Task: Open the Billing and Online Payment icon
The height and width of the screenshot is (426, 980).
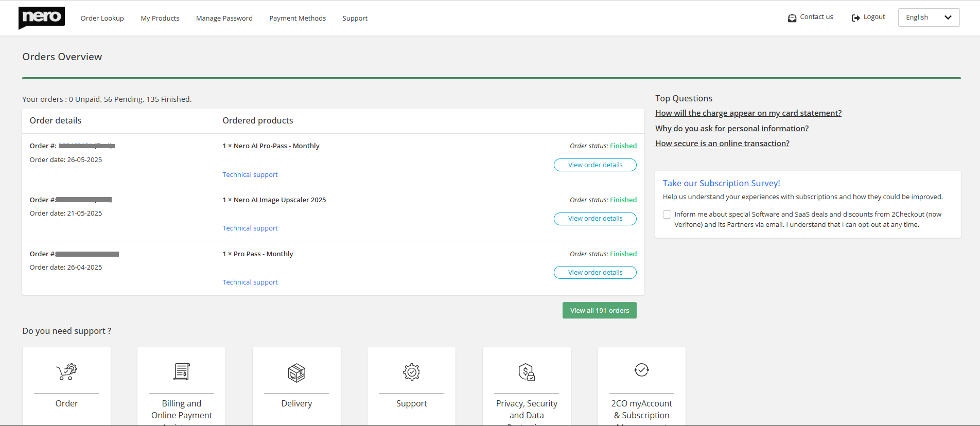Action: (x=182, y=371)
